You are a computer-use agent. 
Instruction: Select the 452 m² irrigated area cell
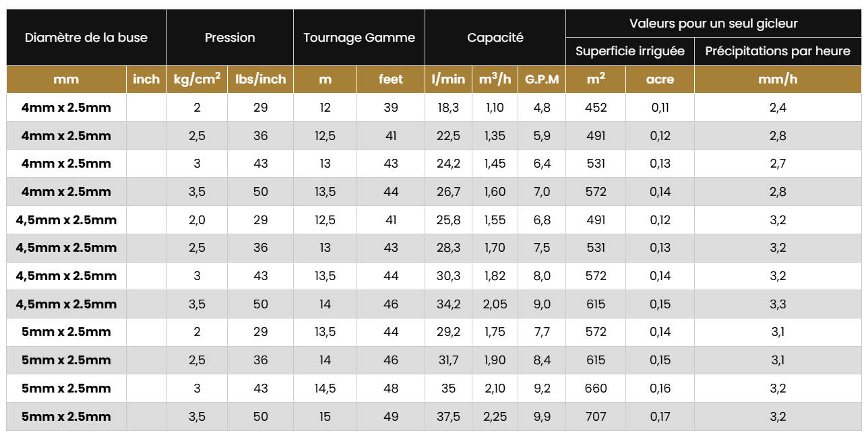click(x=596, y=108)
